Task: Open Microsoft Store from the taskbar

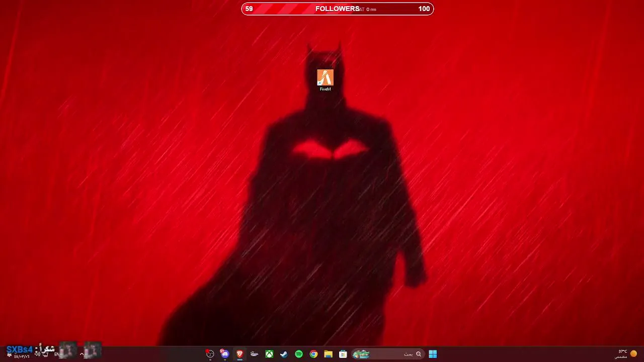Action: pos(343,354)
